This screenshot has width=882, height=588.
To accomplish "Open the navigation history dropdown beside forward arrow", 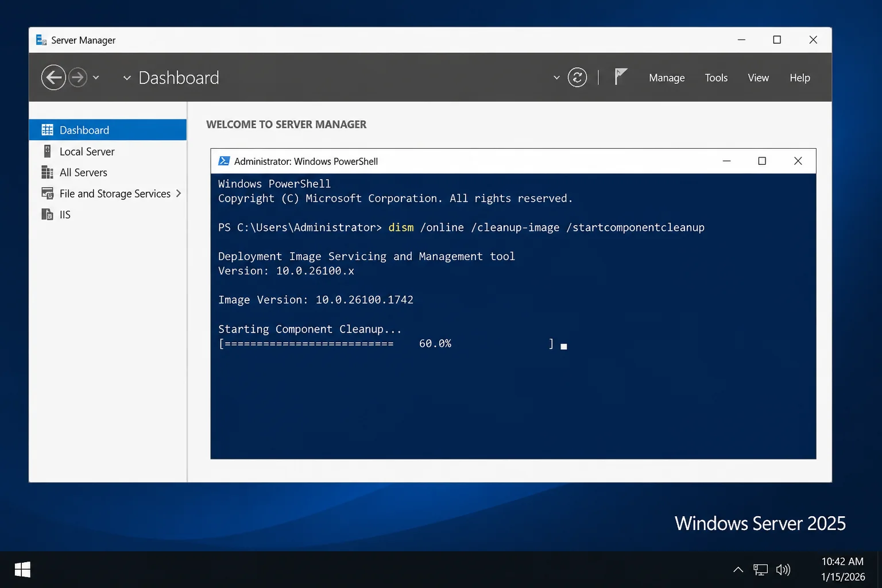I will [x=96, y=78].
